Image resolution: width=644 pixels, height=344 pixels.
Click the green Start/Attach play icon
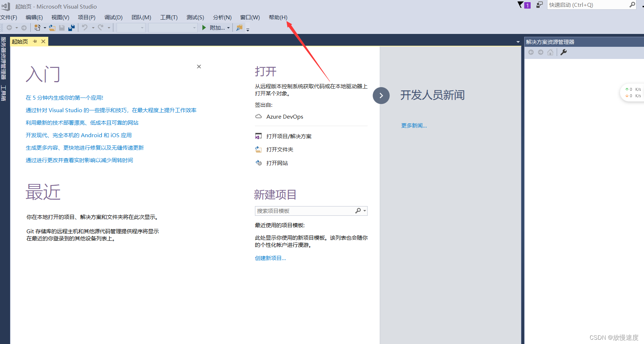coord(204,28)
